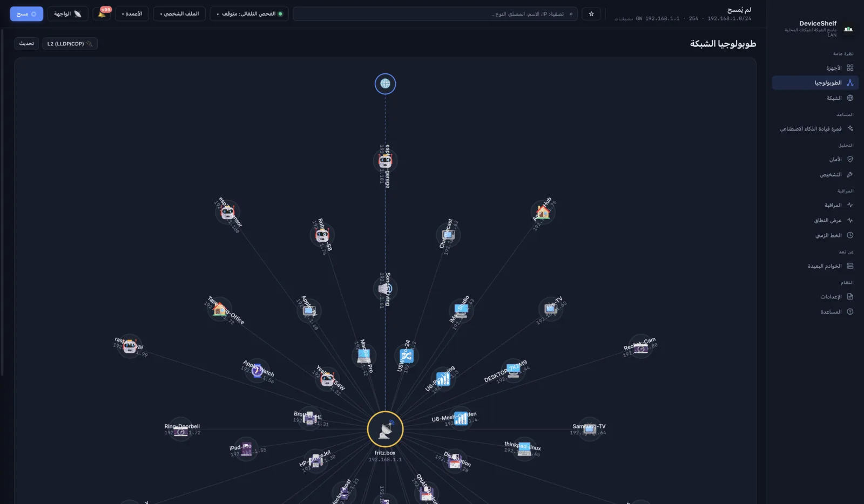The image size is (864, 504).
Task: Open the esp garage device node
Action: tap(385, 161)
